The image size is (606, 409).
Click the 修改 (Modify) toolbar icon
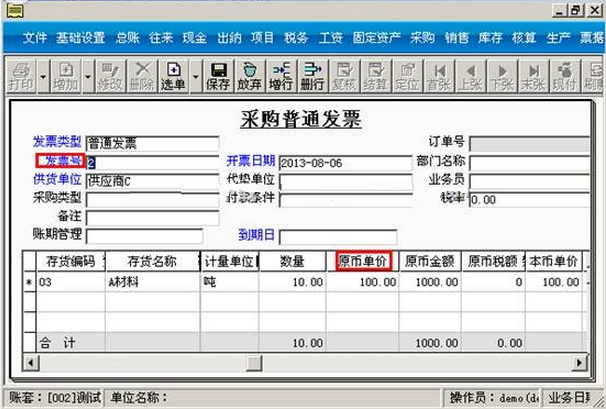112,76
